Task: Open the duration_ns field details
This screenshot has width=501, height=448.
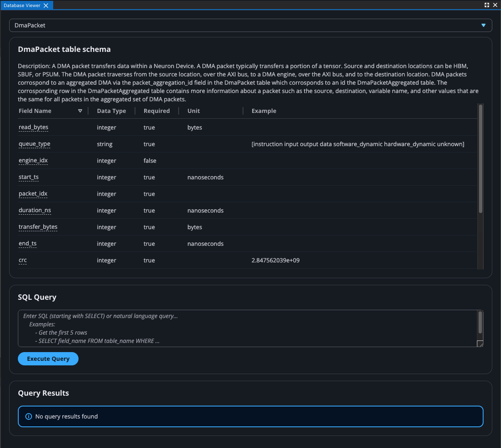Action: (x=34, y=211)
